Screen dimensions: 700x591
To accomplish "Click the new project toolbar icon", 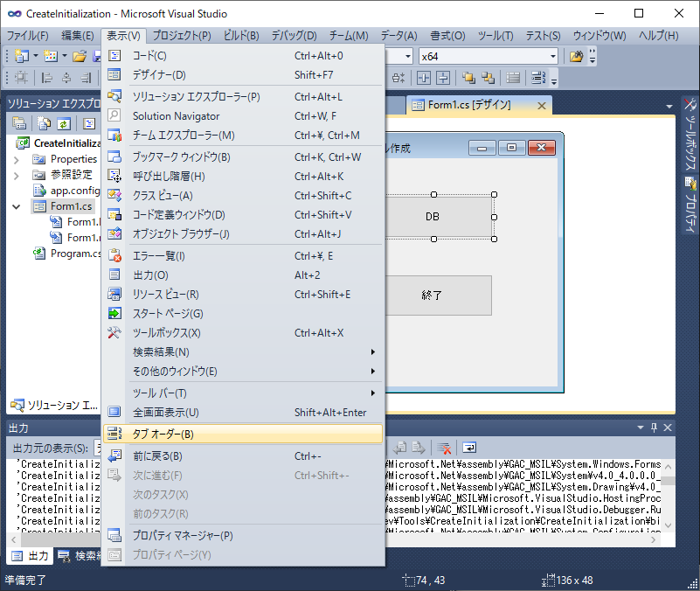I will pyautogui.click(x=22, y=56).
